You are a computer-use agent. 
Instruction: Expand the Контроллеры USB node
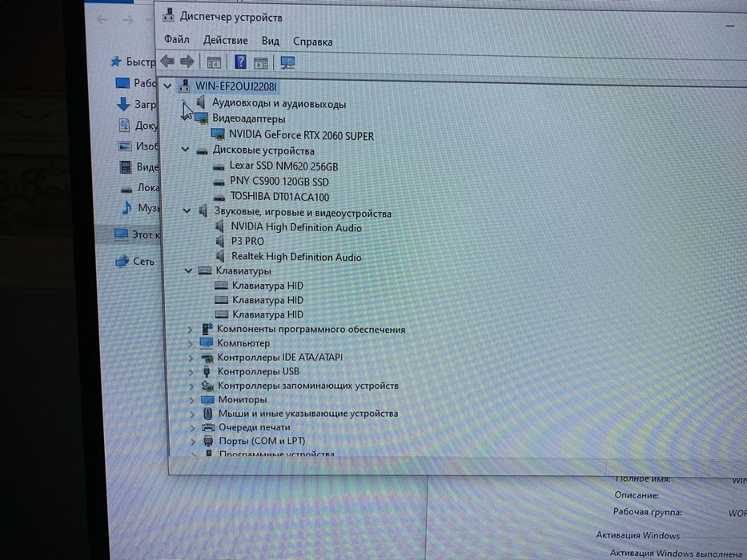click(191, 371)
